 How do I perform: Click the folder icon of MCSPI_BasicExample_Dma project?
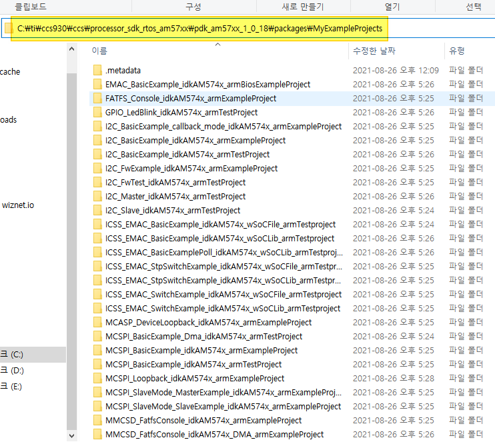[x=97, y=336]
